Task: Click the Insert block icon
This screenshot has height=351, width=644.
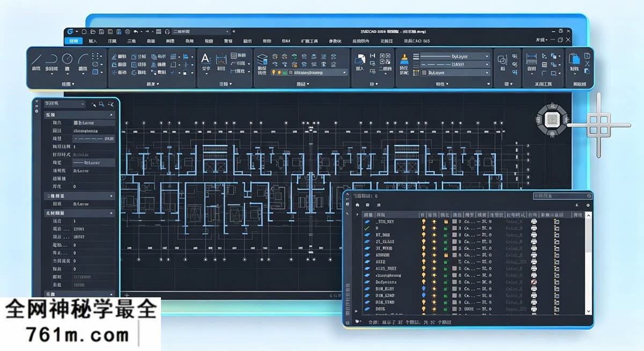Action: 360,59
